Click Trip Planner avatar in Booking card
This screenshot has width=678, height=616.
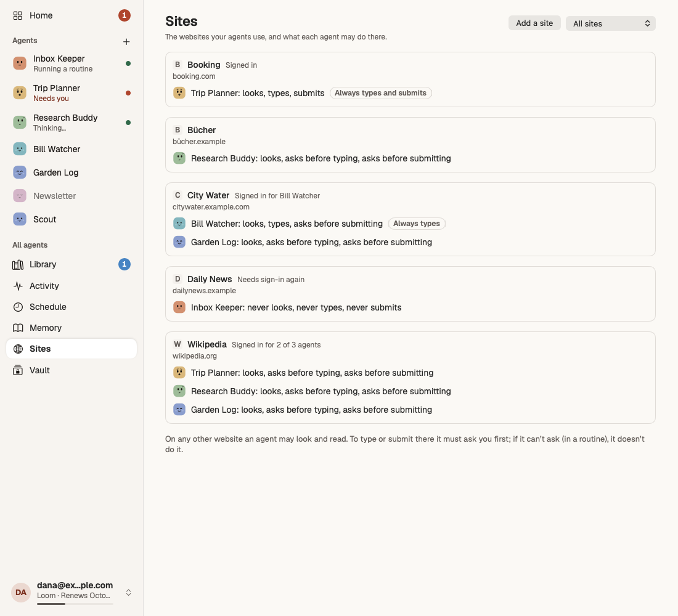tap(179, 93)
